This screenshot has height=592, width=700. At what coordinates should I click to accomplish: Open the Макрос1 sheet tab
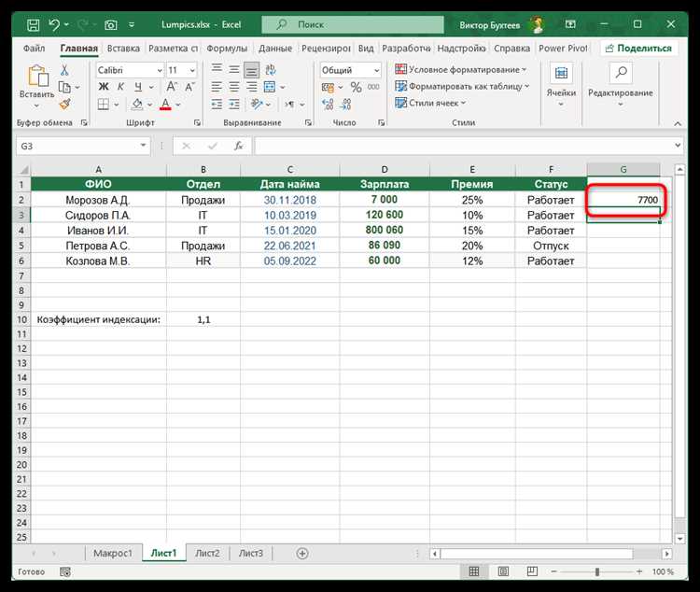pos(113,553)
